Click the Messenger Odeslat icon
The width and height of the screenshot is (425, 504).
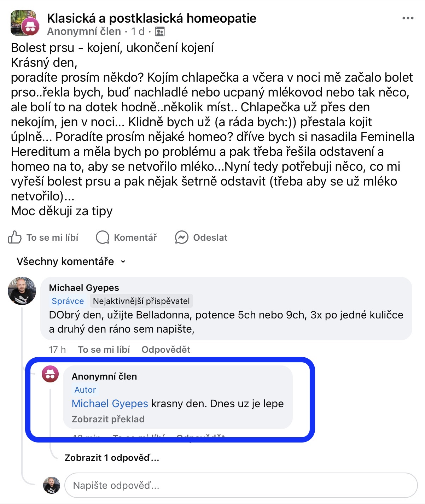pyautogui.click(x=181, y=238)
